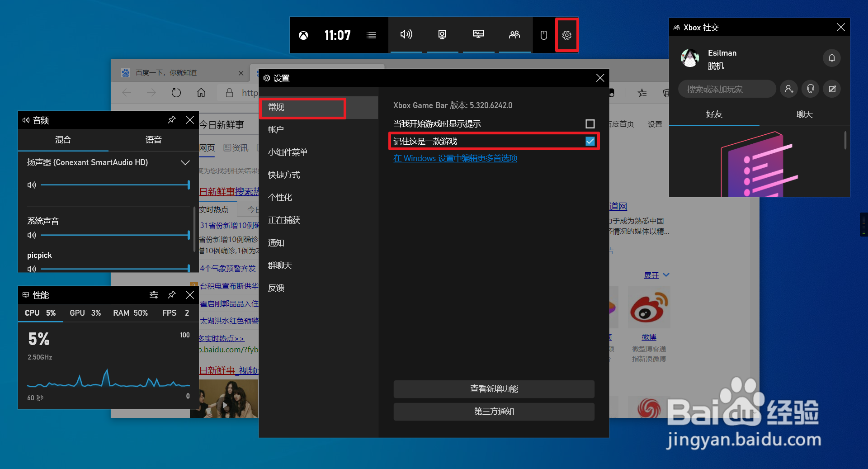This screenshot has width=868, height=469.
Task: Toggle the Capture widget icon
Action: (x=442, y=34)
